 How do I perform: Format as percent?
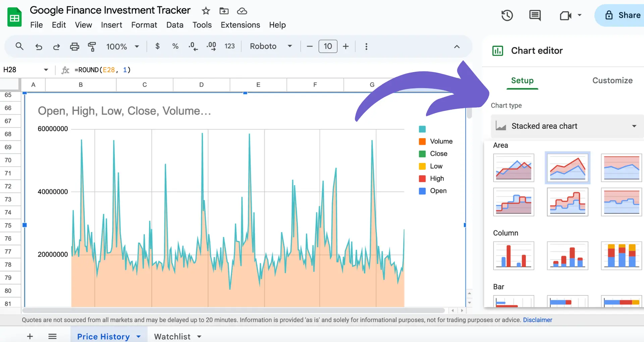175,46
